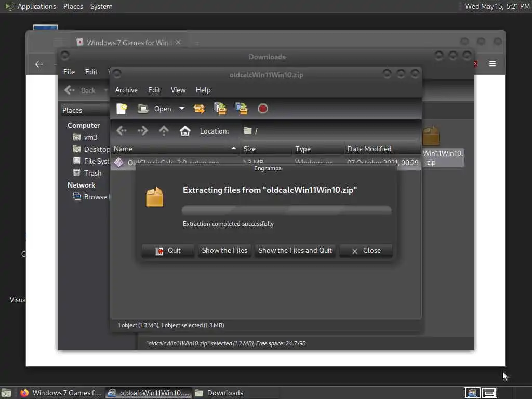Click the Add folder to archive icon
Image resolution: width=532 pixels, height=399 pixels.
[242, 109]
